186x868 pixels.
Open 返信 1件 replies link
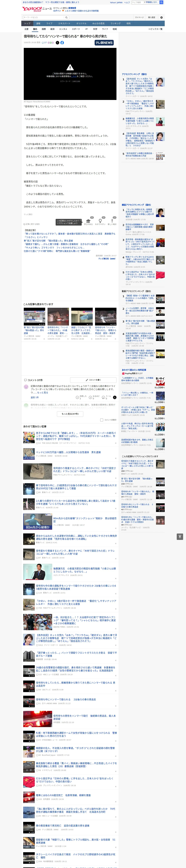point(34,397)
